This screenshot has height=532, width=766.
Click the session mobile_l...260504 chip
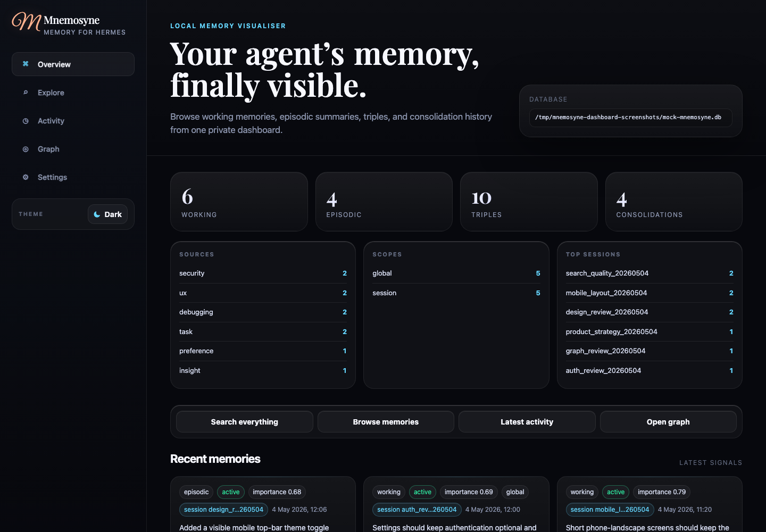point(610,510)
